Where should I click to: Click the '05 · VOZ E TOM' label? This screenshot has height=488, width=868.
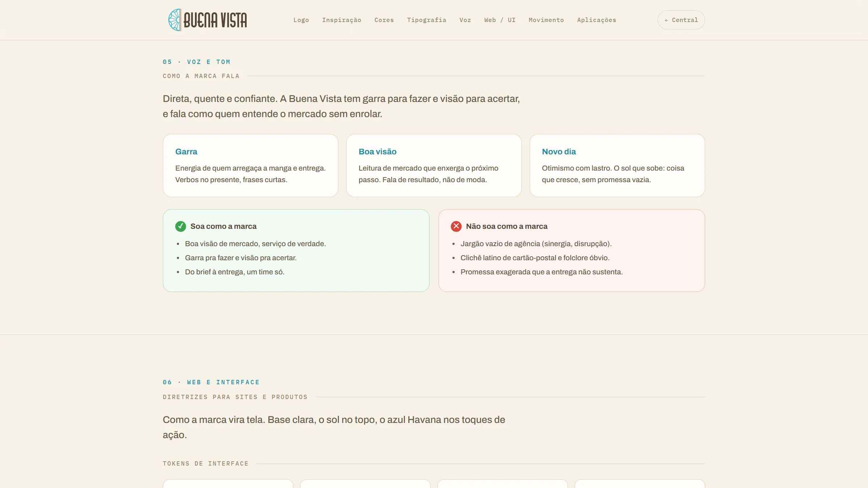tap(196, 62)
